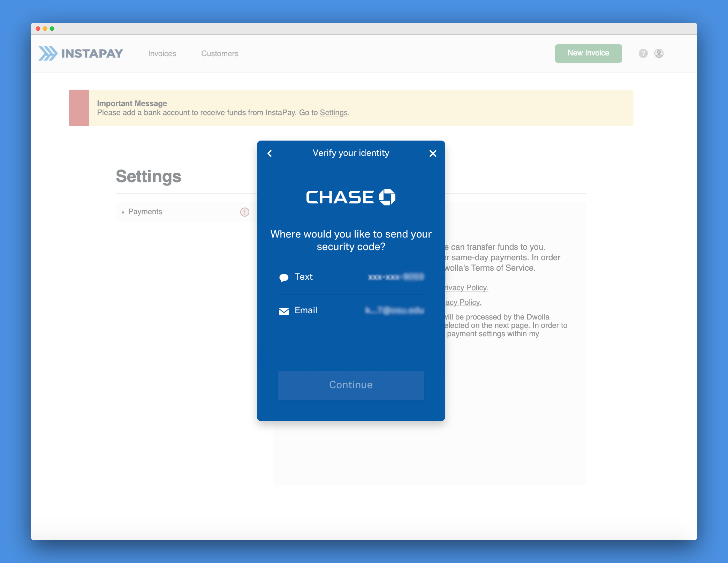Open the user profile icon
The height and width of the screenshot is (563, 728).
tap(659, 53)
